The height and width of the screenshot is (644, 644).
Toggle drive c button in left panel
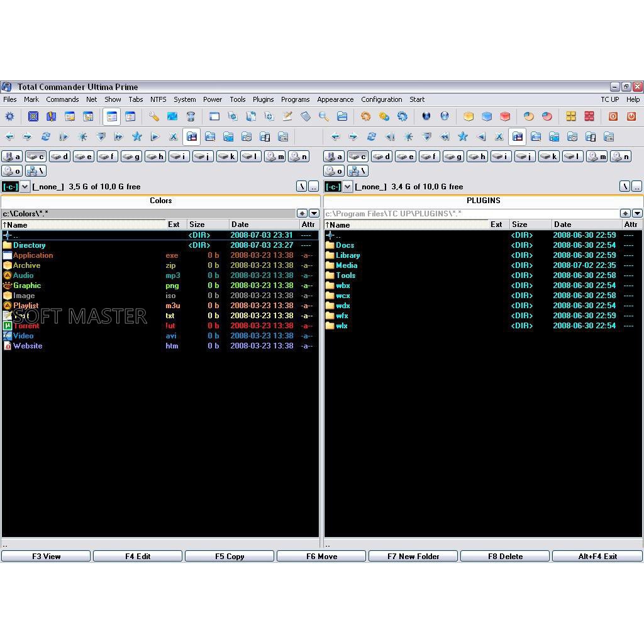point(36,157)
